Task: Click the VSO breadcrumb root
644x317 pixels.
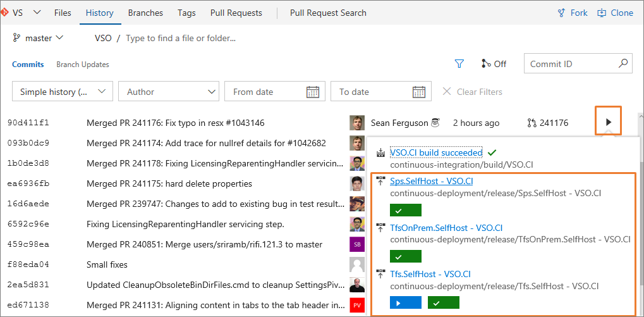Action: 103,38
